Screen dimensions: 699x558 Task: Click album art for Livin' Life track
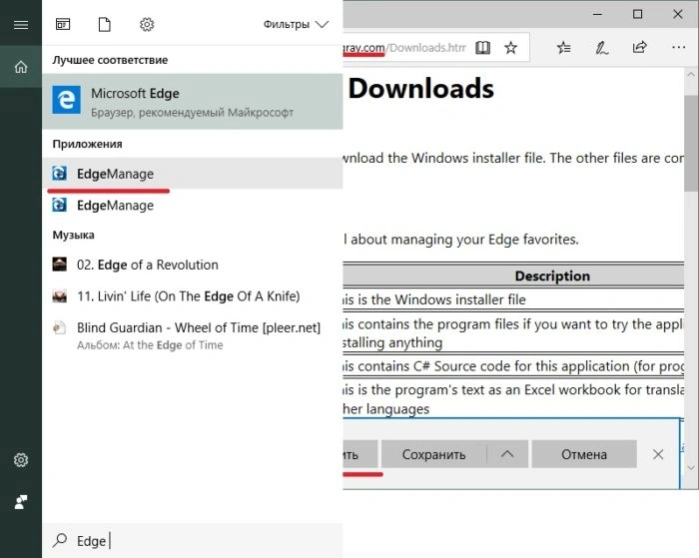coord(59,296)
